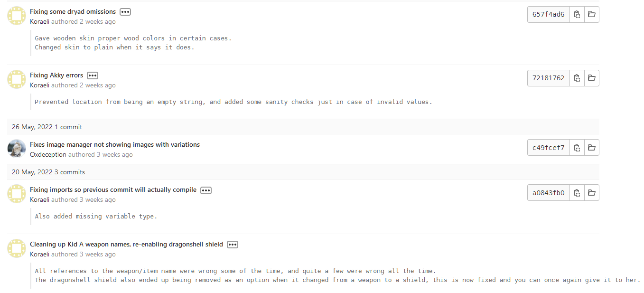Copy commit SHA a0843fb0 to clipboard

click(577, 192)
